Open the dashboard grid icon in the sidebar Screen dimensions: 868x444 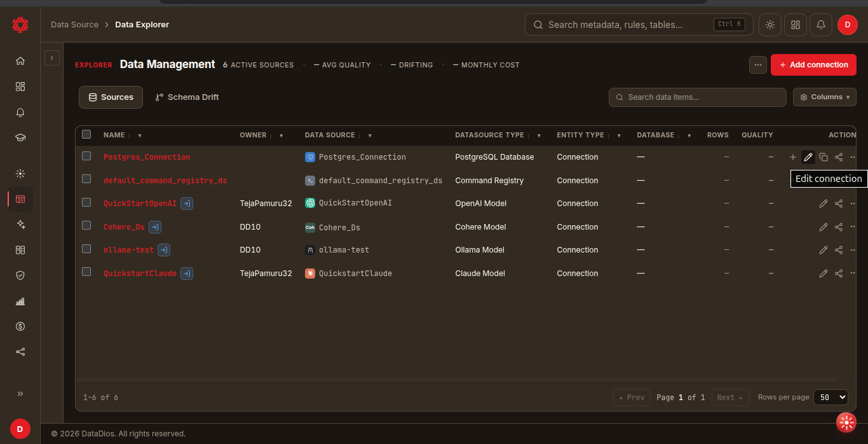[x=20, y=87]
